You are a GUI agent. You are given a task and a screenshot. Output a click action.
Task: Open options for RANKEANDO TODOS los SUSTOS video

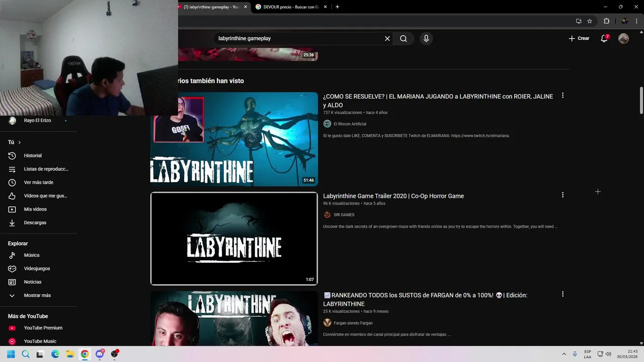(562, 294)
